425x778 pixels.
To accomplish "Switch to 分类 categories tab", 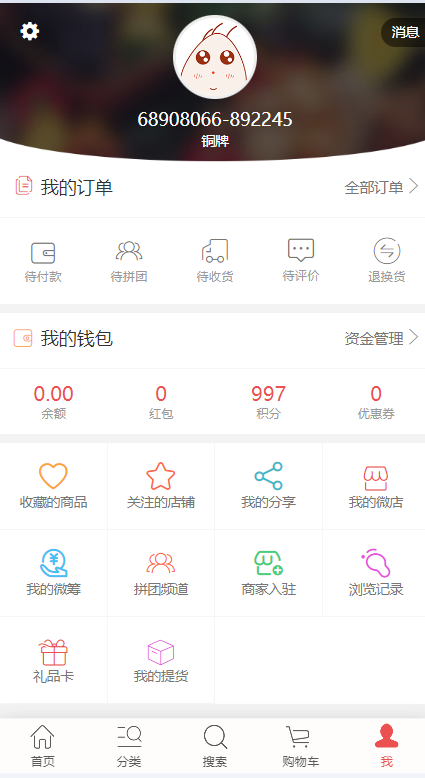I will [129, 746].
